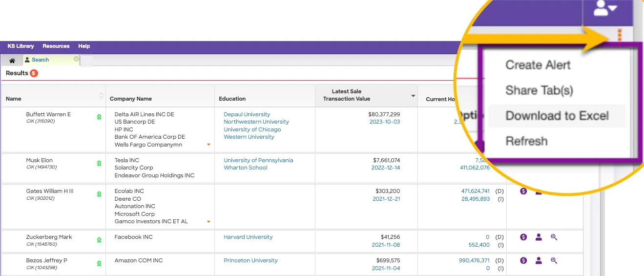Open the Home tab icon
Screen dimensions: 644x276
12,61
